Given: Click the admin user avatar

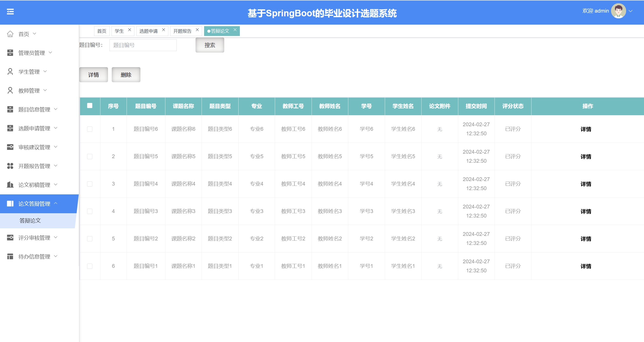Looking at the screenshot, I should click(619, 11).
